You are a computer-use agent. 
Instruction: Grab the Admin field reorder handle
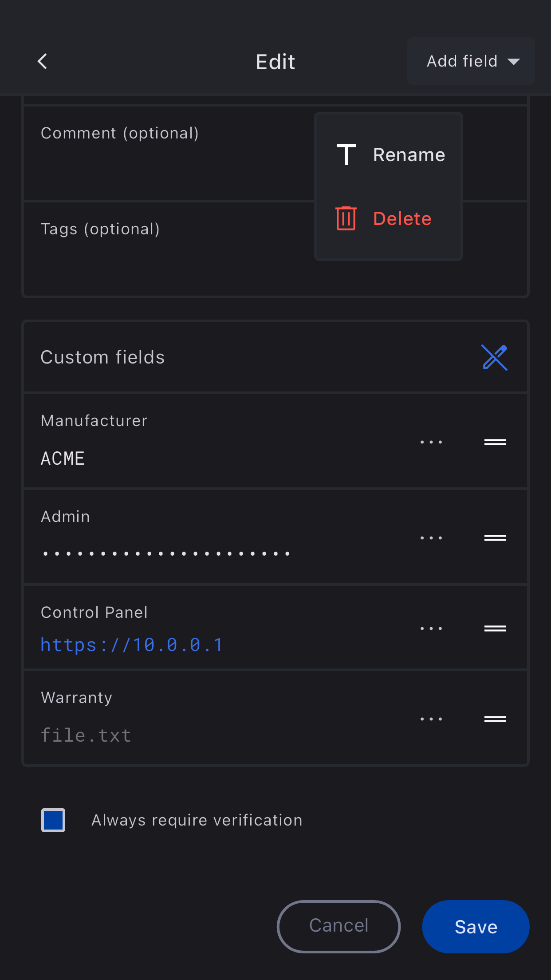click(495, 538)
